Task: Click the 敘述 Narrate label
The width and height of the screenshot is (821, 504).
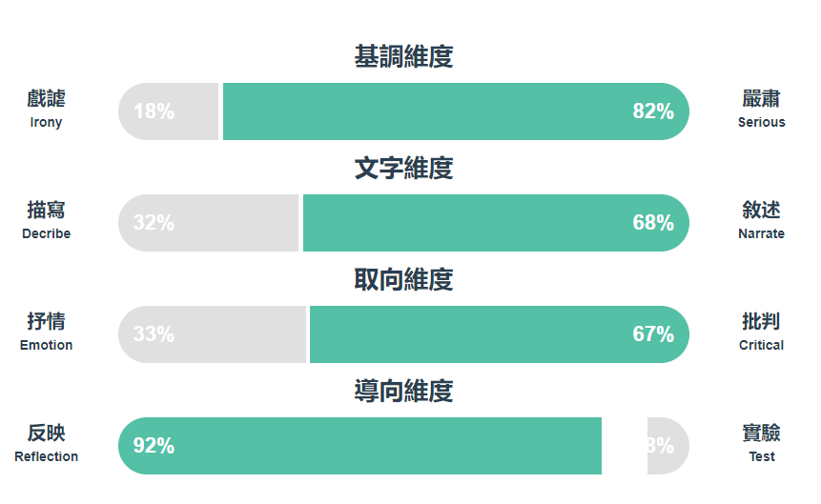Action: coord(761,220)
